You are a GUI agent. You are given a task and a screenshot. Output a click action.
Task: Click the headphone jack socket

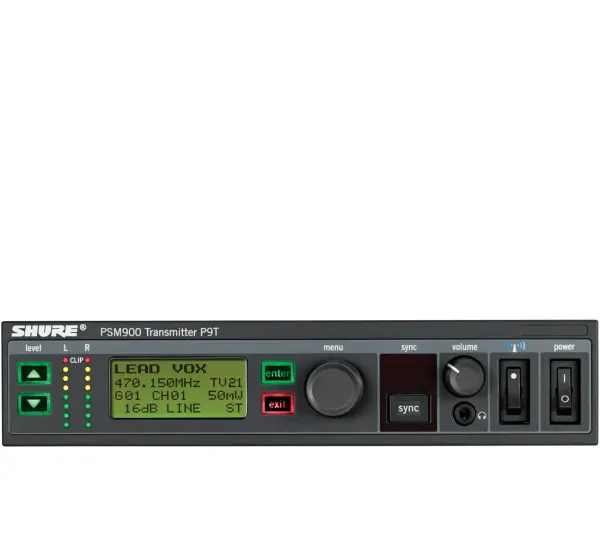click(x=463, y=412)
